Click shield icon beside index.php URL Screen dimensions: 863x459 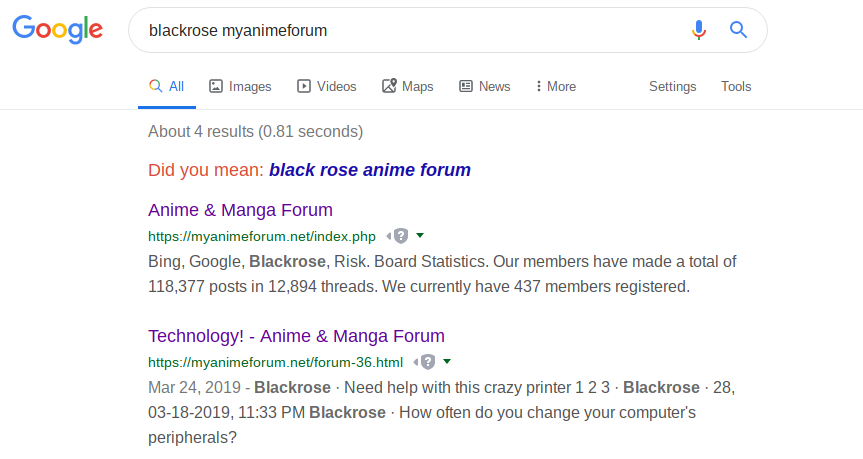click(x=401, y=236)
